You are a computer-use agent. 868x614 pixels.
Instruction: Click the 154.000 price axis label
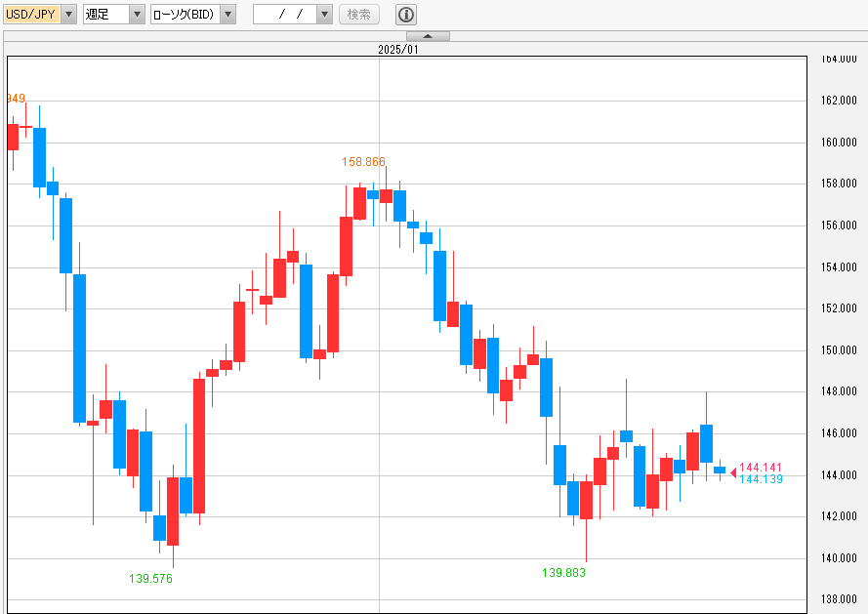[839, 267]
